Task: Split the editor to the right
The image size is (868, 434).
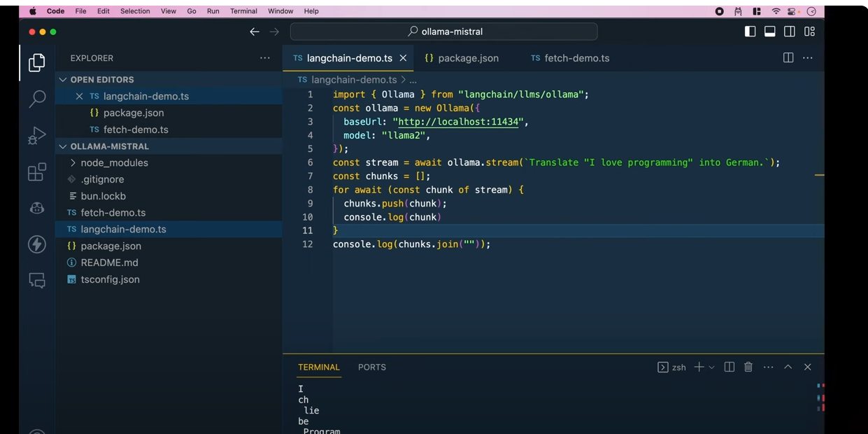Action: point(788,58)
